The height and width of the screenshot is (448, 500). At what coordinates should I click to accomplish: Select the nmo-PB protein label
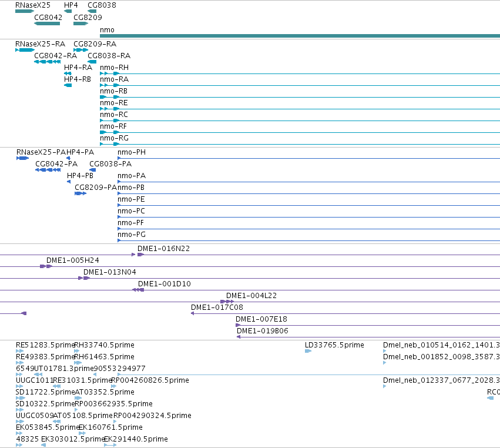click(131, 188)
